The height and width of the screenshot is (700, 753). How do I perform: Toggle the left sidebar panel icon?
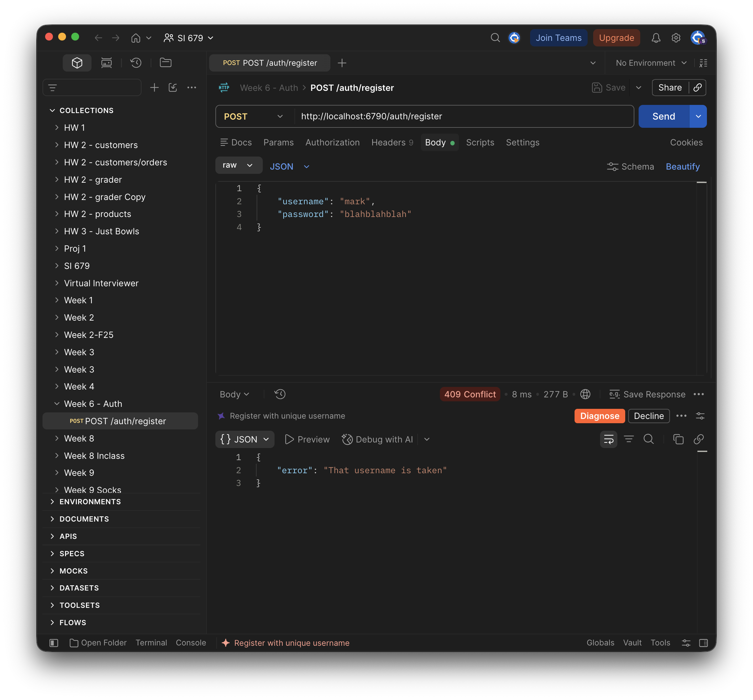coord(54,643)
